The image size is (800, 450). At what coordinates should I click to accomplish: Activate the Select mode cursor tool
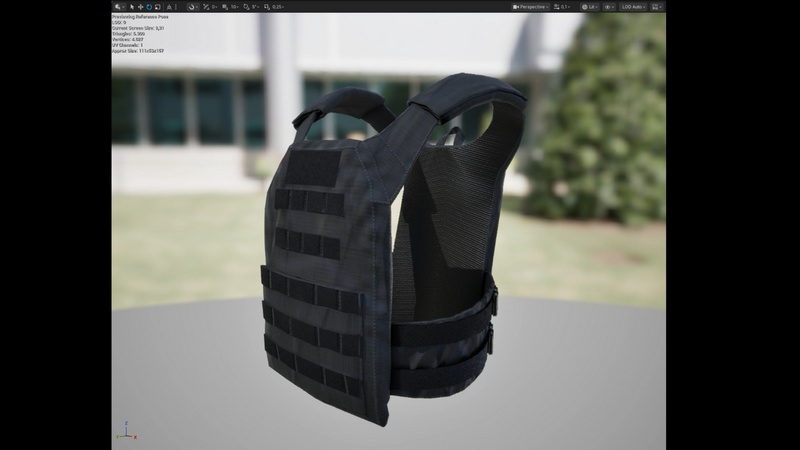132,7
